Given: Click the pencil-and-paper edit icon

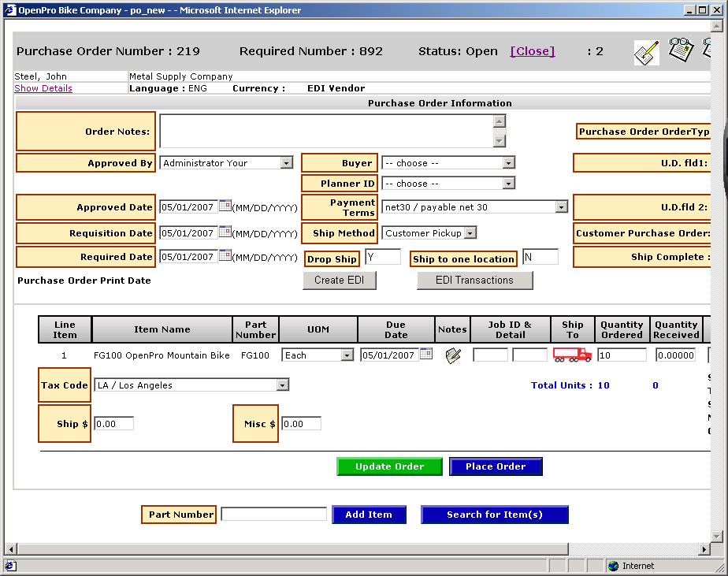Looking at the screenshot, I should pyautogui.click(x=646, y=53).
